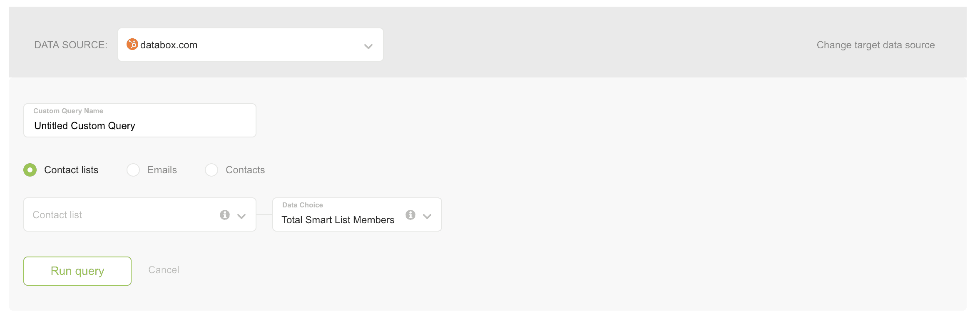Click the Cancel link
This screenshot has height=319, width=980.
164,270
